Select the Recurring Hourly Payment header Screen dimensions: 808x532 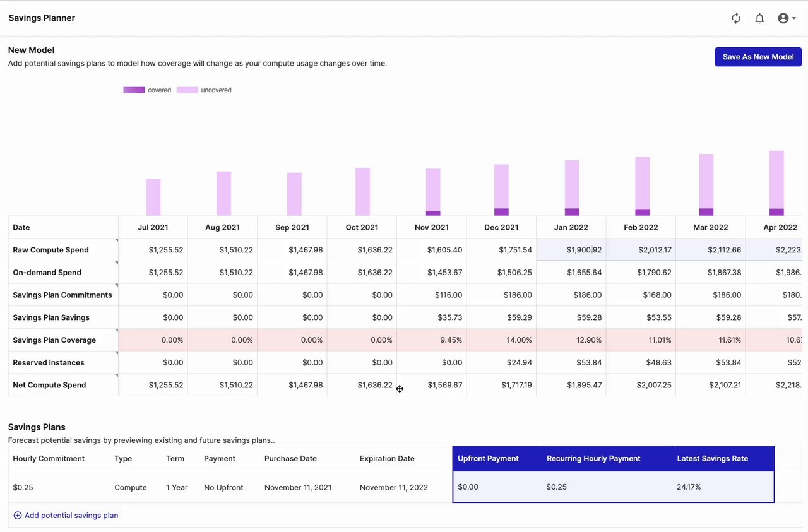click(x=593, y=459)
